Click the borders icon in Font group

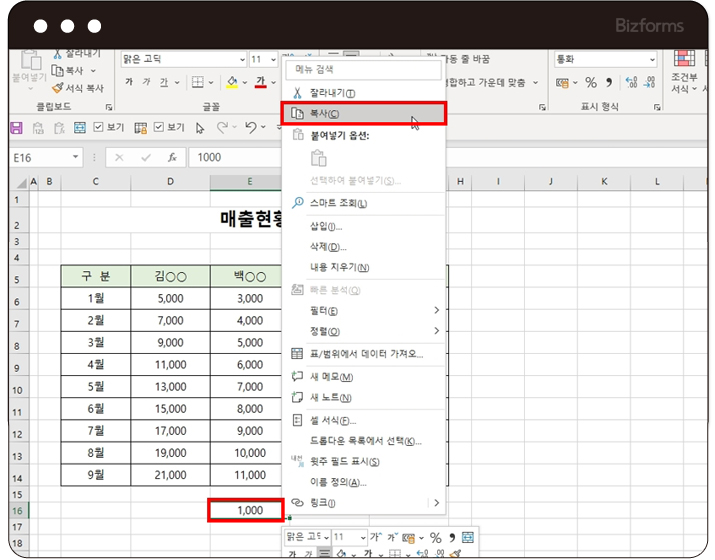point(198,82)
